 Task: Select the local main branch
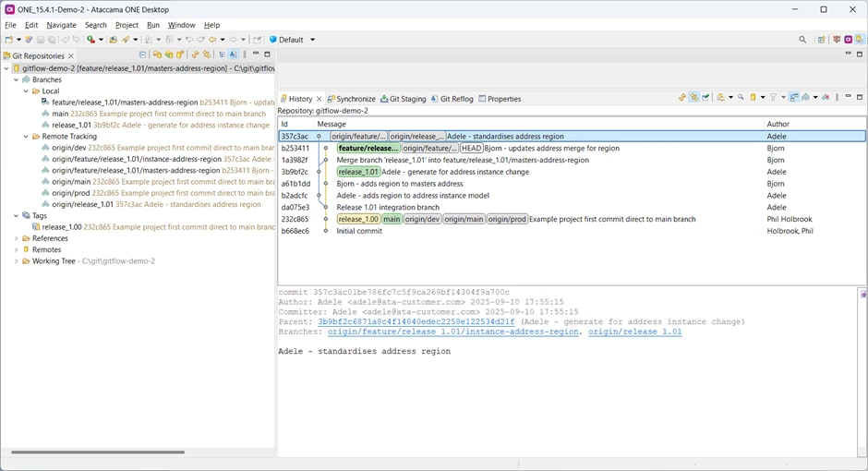click(154, 114)
